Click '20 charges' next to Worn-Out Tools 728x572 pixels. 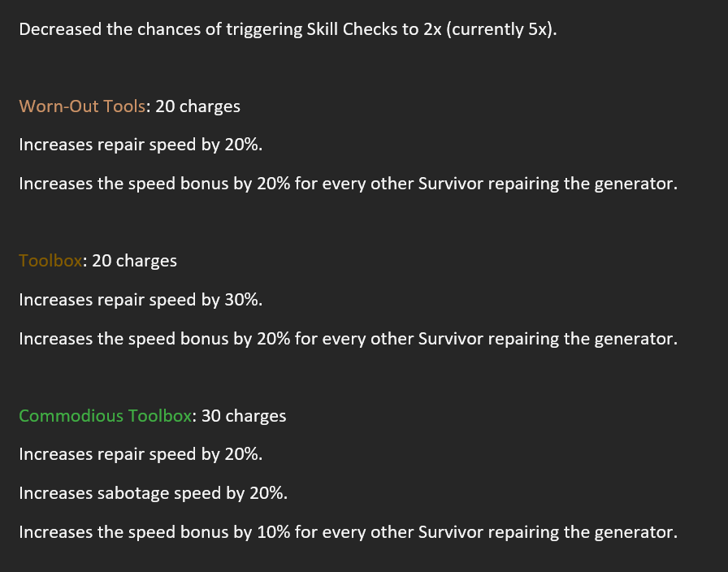(x=197, y=106)
